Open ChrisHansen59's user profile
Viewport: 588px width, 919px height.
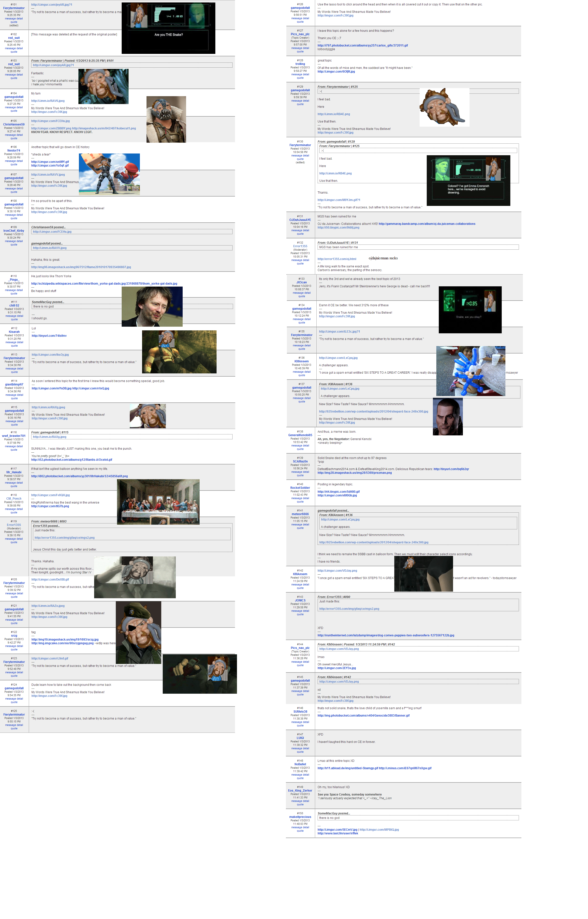coord(14,124)
